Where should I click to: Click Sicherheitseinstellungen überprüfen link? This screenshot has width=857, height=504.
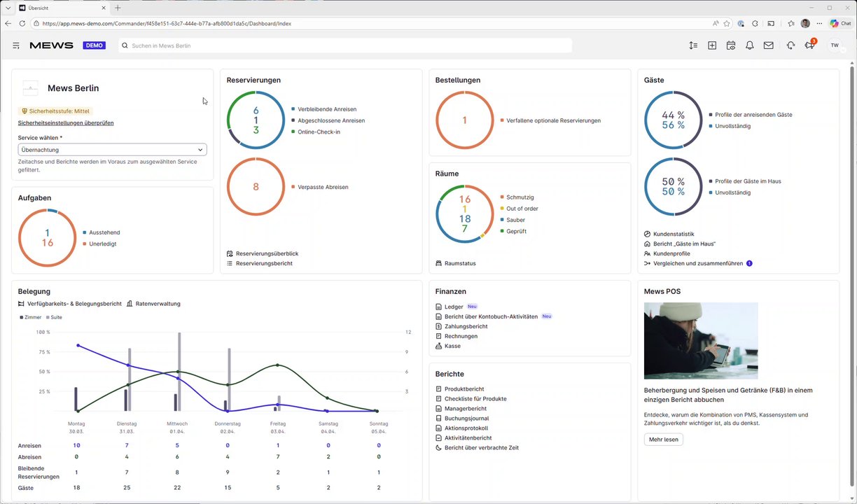coord(66,123)
